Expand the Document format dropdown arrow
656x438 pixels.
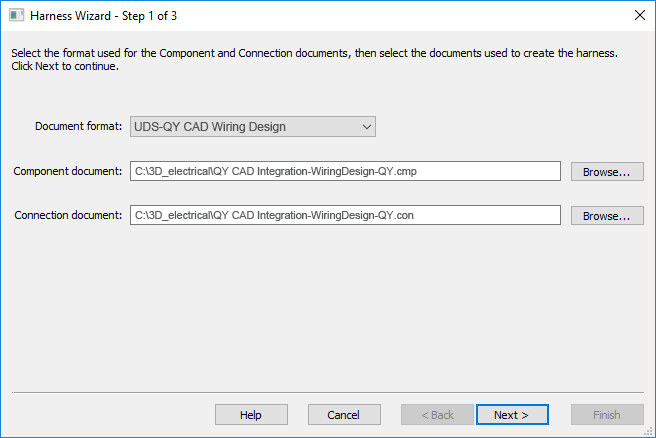367,127
